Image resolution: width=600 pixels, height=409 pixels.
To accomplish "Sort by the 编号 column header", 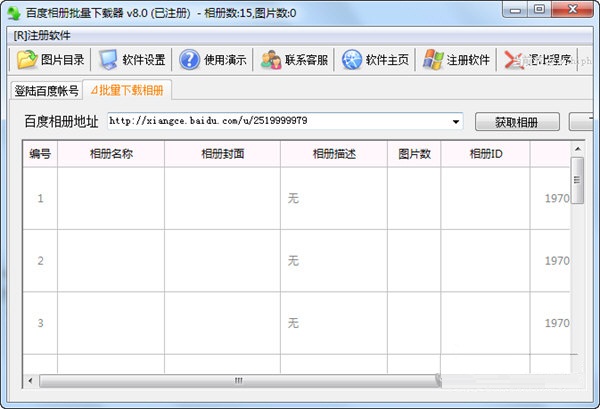I will (40, 154).
